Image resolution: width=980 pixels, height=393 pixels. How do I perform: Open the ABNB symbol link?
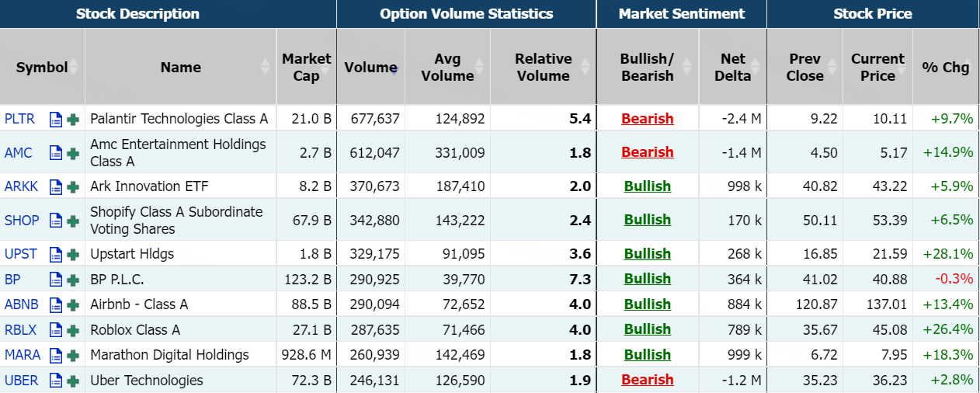[22, 304]
